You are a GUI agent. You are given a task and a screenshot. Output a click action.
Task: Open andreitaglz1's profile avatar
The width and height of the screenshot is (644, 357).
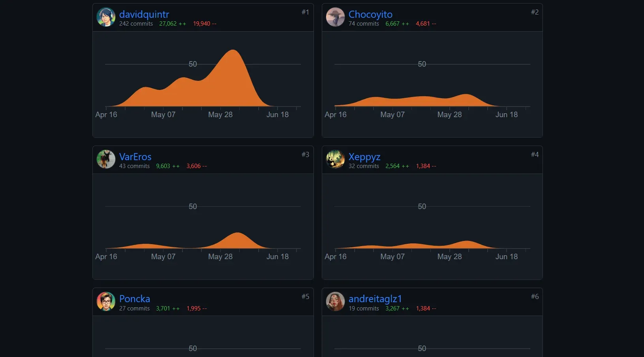click(x=336, y=302)
